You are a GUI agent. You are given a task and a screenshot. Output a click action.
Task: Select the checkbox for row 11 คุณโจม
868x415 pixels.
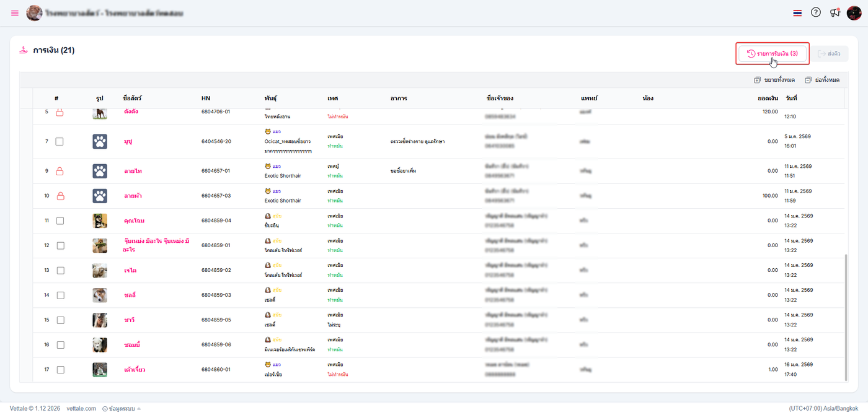pos(60,221)
